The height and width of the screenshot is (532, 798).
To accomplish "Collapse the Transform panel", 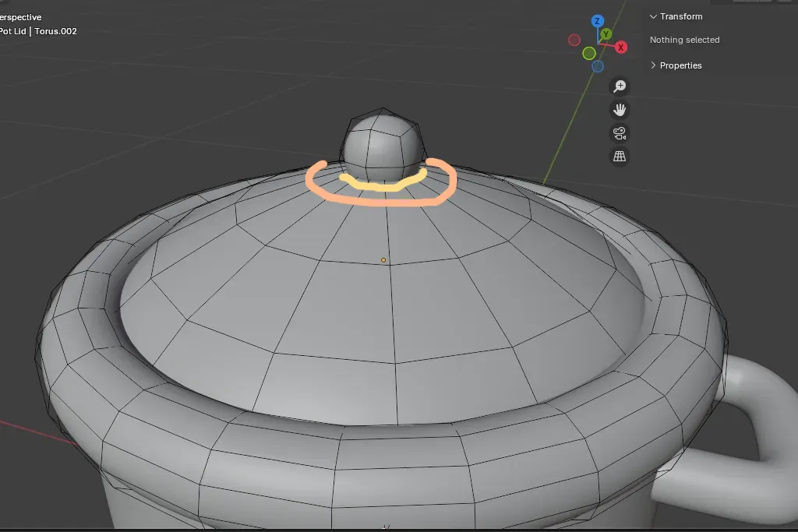I will click(676, 16).
